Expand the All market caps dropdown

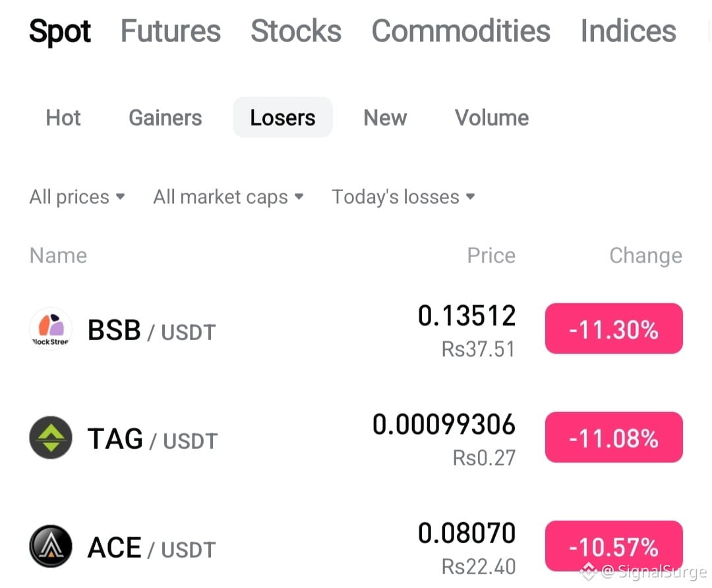coord(228,197)
